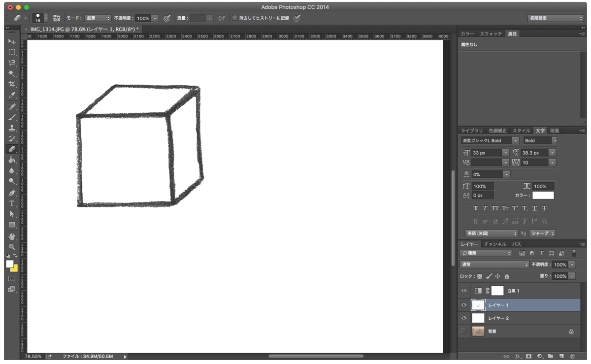
Task: Switch to the ライブラリ tab
Action: pyautogui.click(x=472, y=131)
